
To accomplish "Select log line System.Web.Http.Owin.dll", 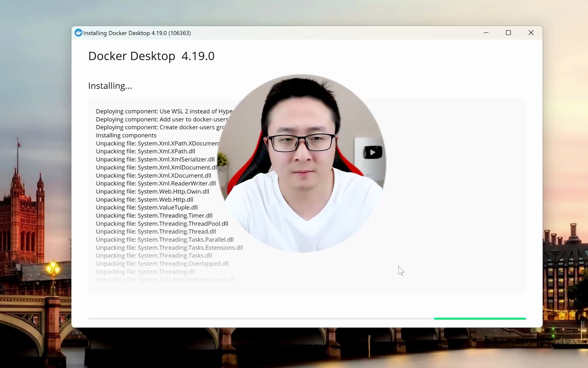I will [x=152, y=191].
